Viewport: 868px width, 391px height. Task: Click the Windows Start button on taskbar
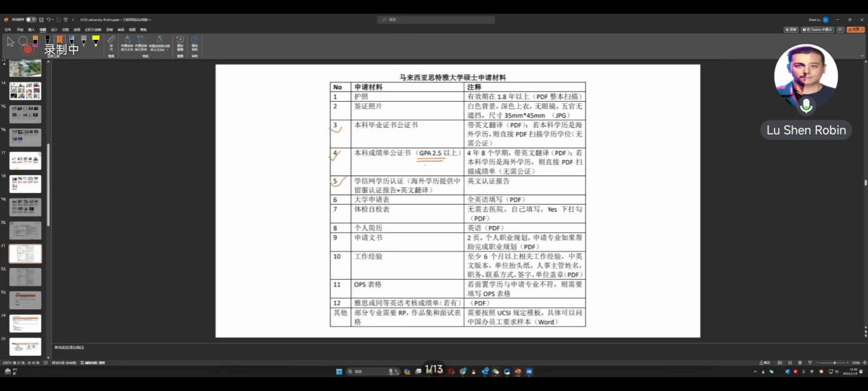point(339,372)
